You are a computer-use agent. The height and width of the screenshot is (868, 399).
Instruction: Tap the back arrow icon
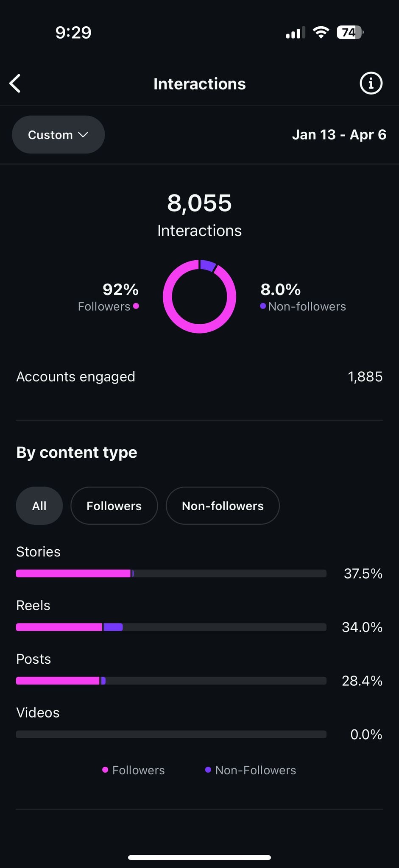16,83
